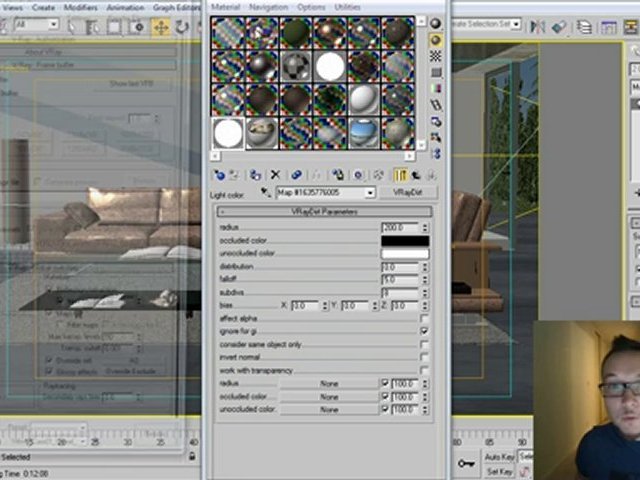This screenshot has height=480, width=640.
Task: Click the VRayDirt map type button
Action: pos(408,192)
